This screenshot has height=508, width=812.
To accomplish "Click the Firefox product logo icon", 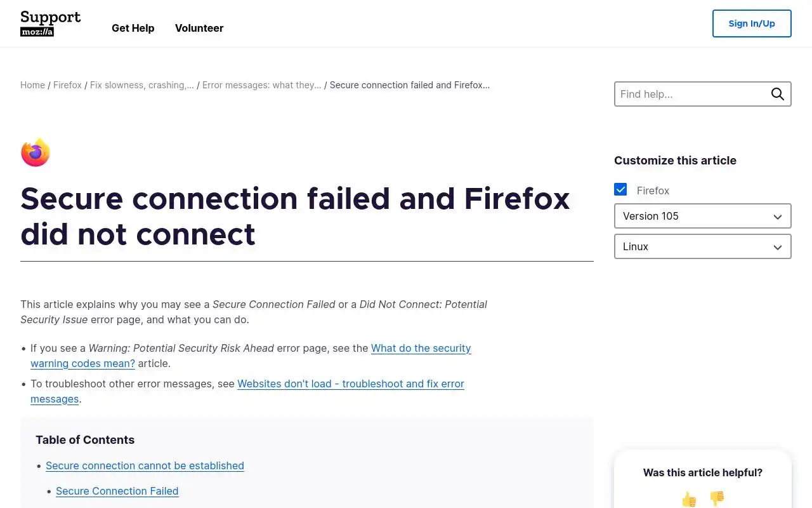I will pyautogui.click(x=36, y=152).
